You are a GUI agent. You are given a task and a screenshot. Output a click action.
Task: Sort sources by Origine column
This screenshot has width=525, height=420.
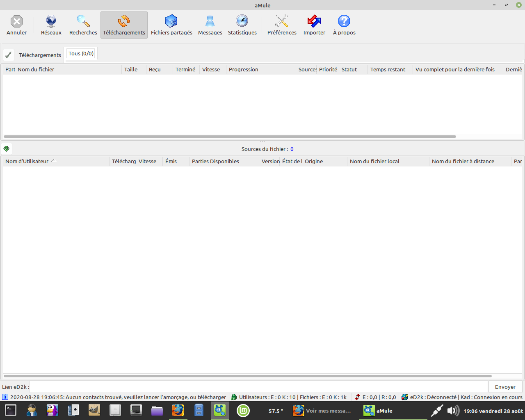point(324,161)
